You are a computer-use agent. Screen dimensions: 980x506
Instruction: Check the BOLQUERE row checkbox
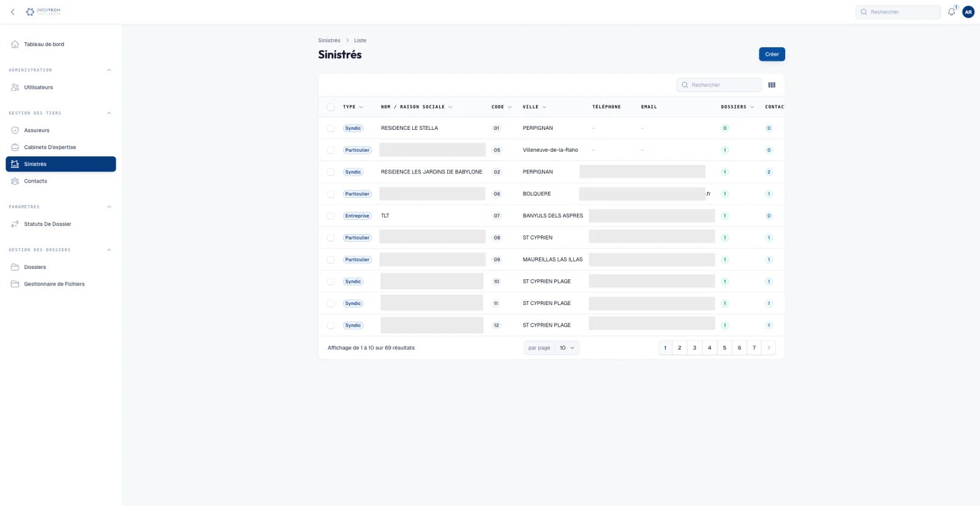click(331, 194)
